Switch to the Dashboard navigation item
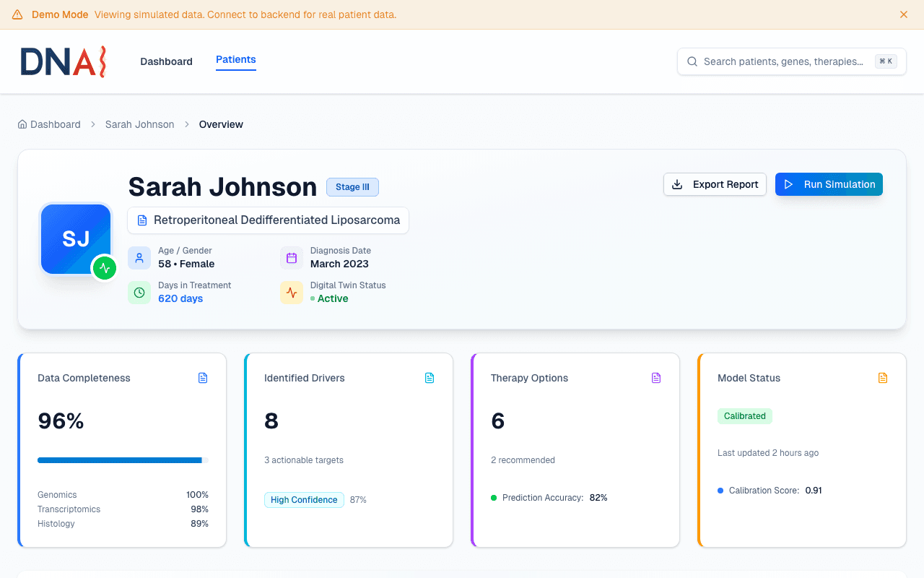The image size is (924, 578). click(x=166, y=61)
